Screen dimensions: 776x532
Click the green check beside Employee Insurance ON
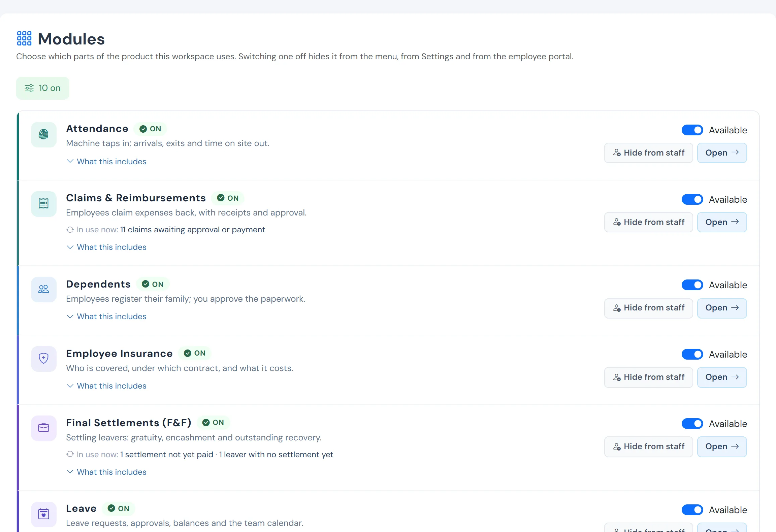(188, 353)
